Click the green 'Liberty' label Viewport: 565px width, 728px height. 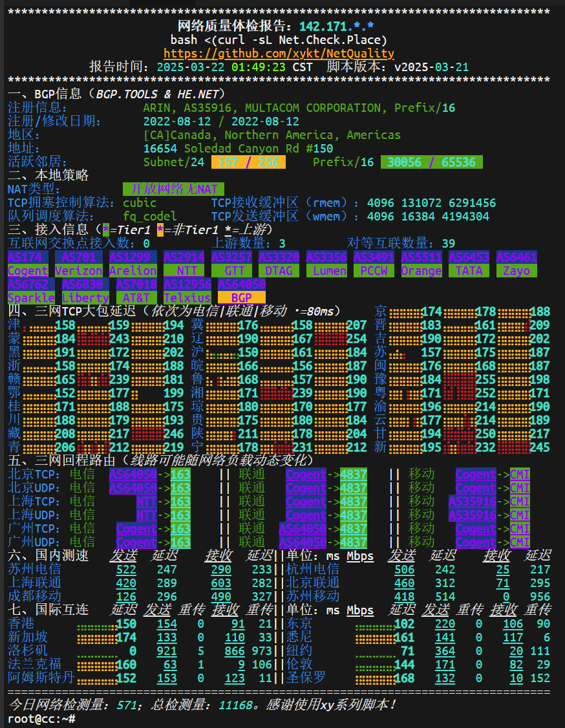(x=86, y=297)
